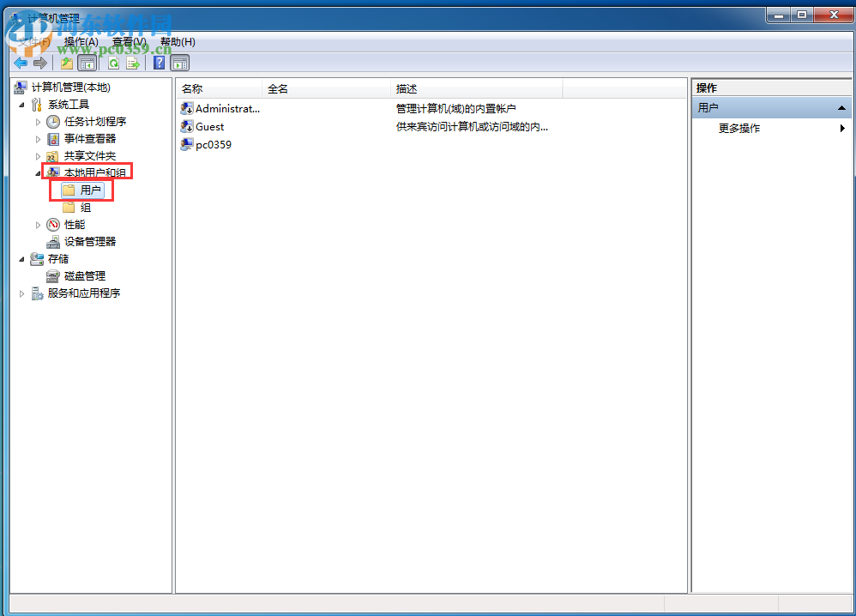Select 事件查看器 tree label

click(90, 139)
